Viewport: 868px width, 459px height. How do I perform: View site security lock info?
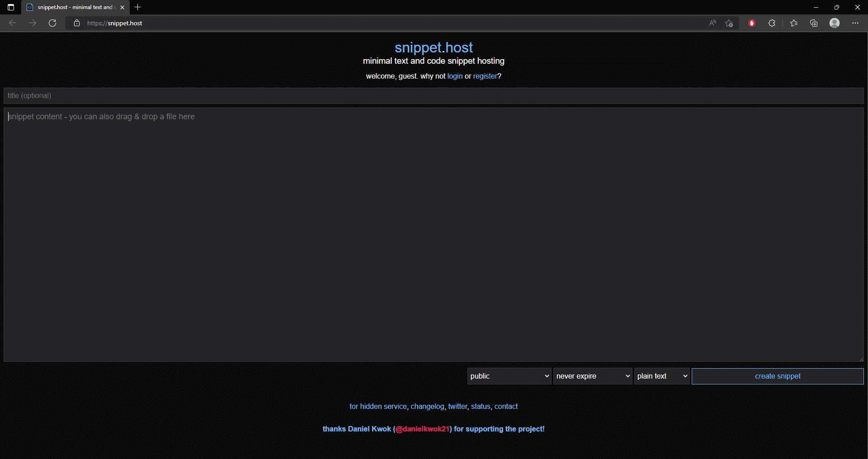[77, 23]
